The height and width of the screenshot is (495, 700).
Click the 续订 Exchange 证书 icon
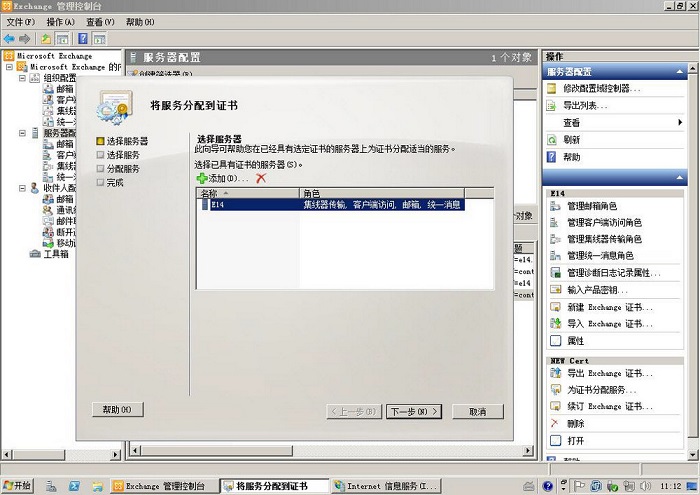pyautogui.click(x=555, y=406)
